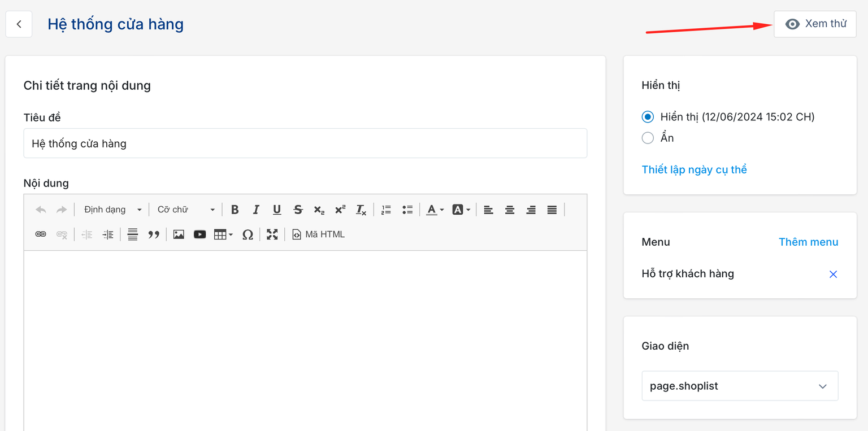Expand the page.shoplist theme dropdown
868x431 pixels.
tap(739, 386)
